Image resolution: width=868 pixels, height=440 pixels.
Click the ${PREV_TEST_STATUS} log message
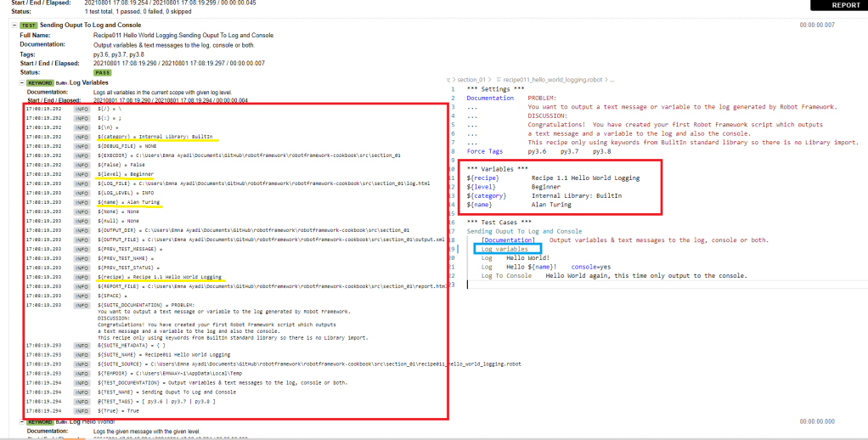click(128, 268)
